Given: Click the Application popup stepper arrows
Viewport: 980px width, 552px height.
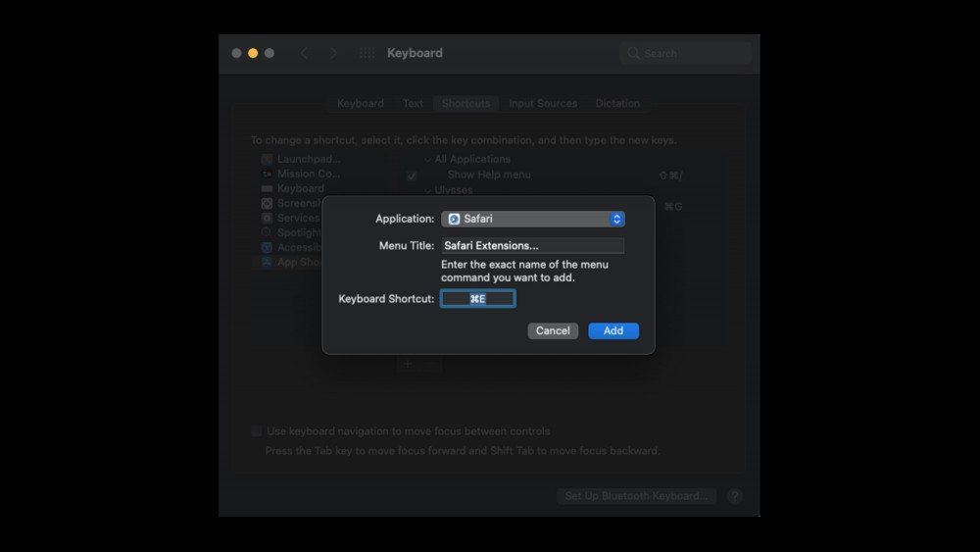Looking at the screenshot, I should pyautogui.click(x=616, y=219).
